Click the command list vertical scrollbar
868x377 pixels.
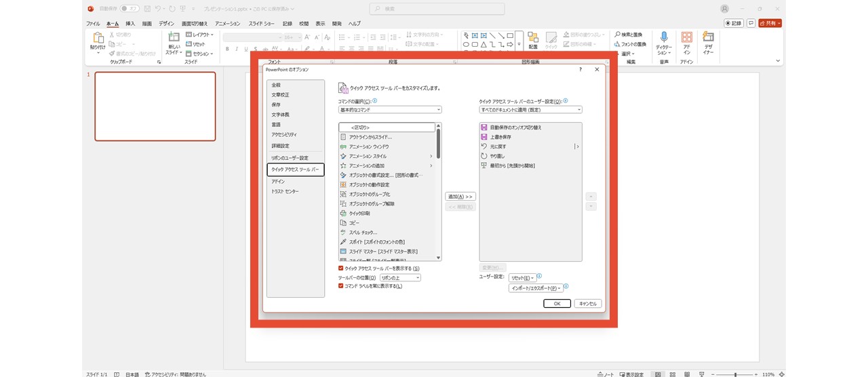(x=439, y=192)
